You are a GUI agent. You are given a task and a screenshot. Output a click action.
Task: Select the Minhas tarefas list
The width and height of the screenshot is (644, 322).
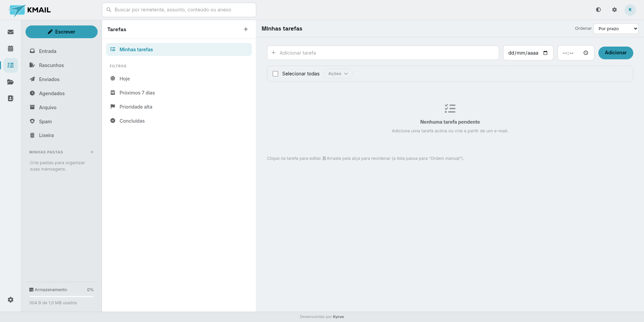coord(179,50)
